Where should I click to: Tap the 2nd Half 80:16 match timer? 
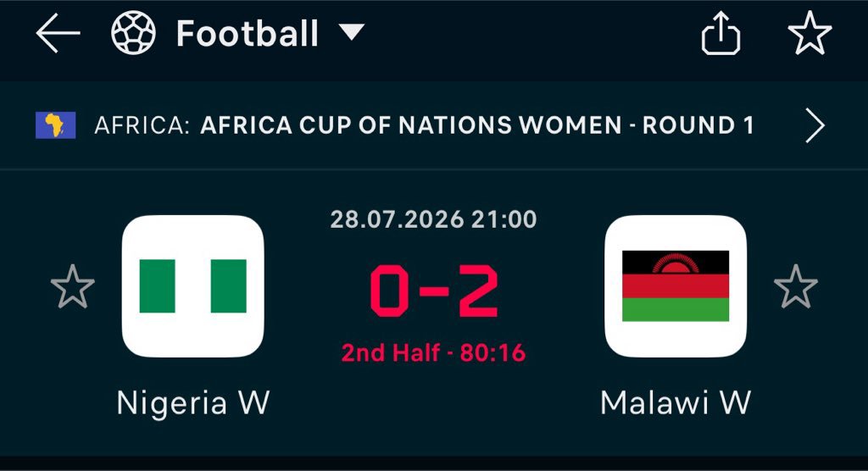pos(433,352)
